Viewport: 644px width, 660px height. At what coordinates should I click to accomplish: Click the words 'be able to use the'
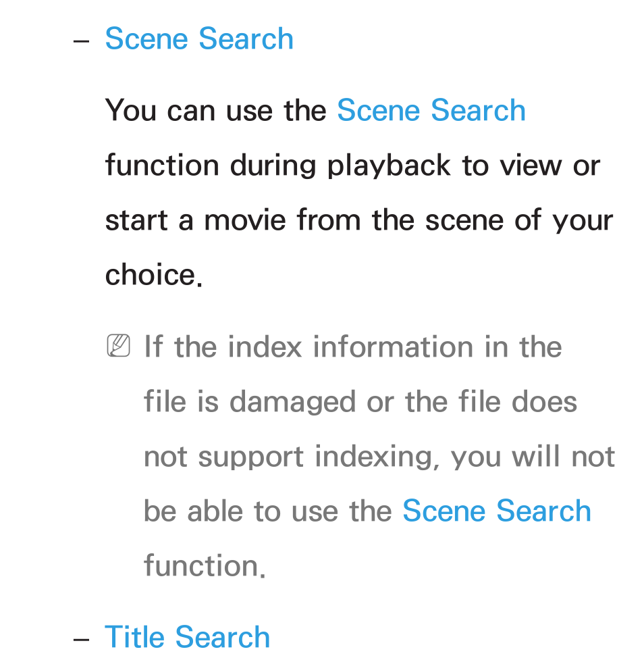pos(267,511)
